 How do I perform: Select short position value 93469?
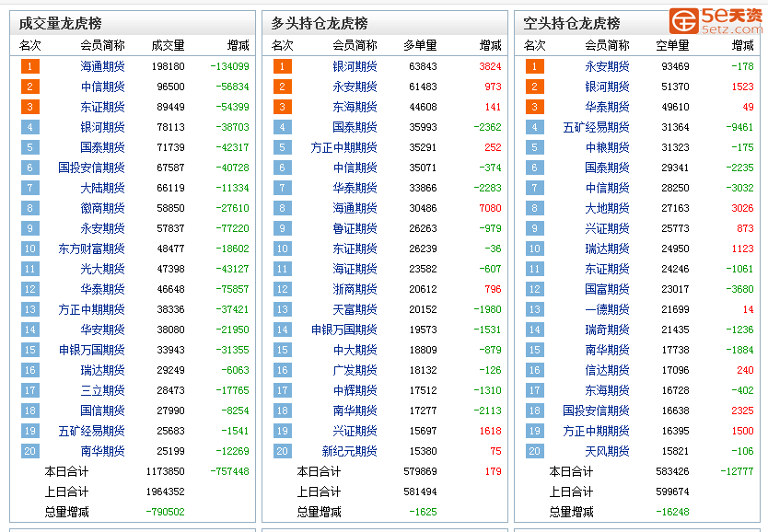point(675,66)
